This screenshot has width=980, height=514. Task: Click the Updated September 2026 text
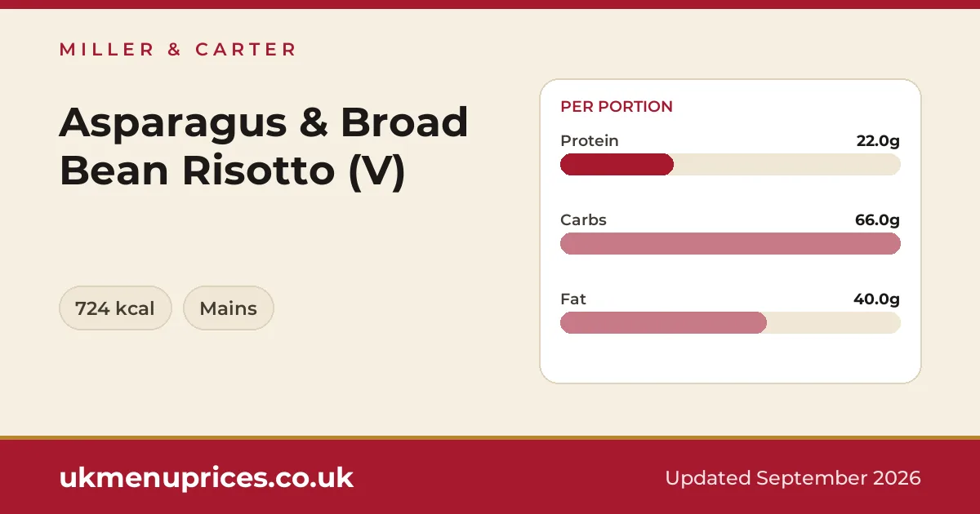click(x=793, y=478)
